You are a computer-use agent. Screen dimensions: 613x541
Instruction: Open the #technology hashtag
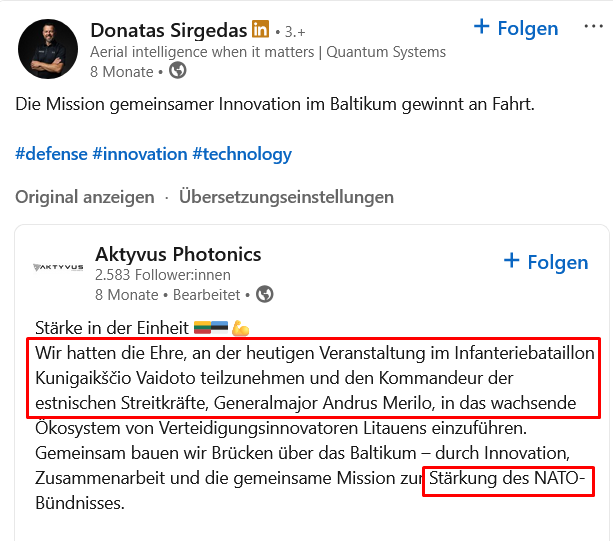pos(242,154)
